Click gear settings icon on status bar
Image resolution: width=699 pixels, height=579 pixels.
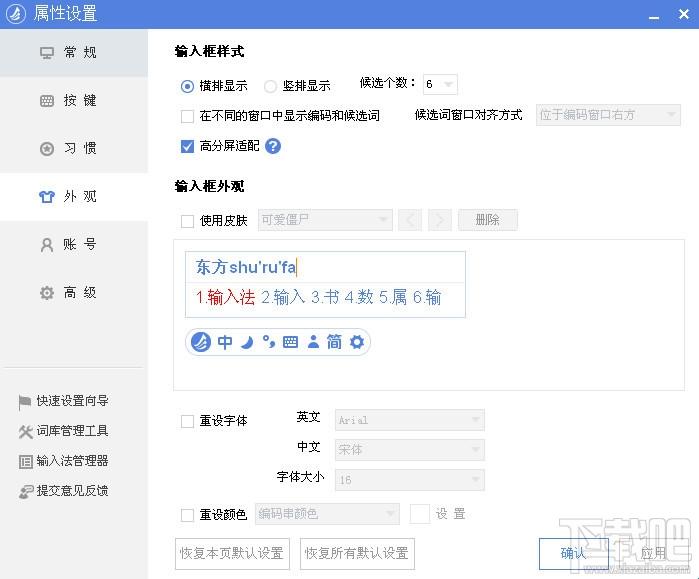pos(357,342)
